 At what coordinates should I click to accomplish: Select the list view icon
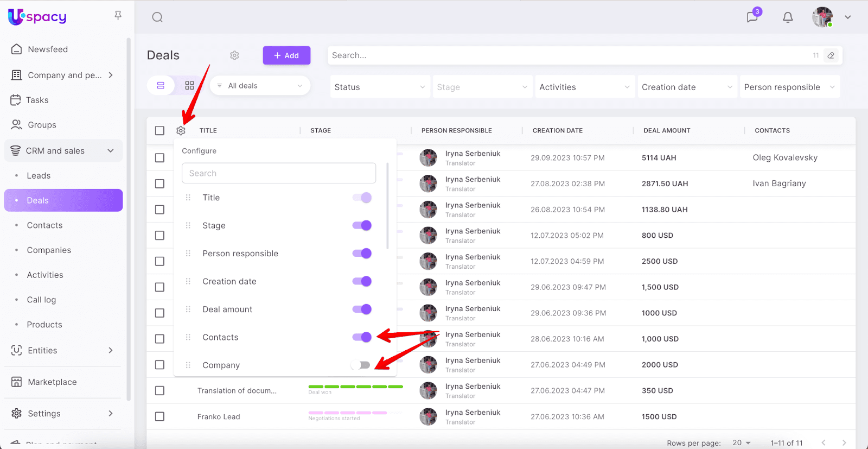click(x=161, y=86)
